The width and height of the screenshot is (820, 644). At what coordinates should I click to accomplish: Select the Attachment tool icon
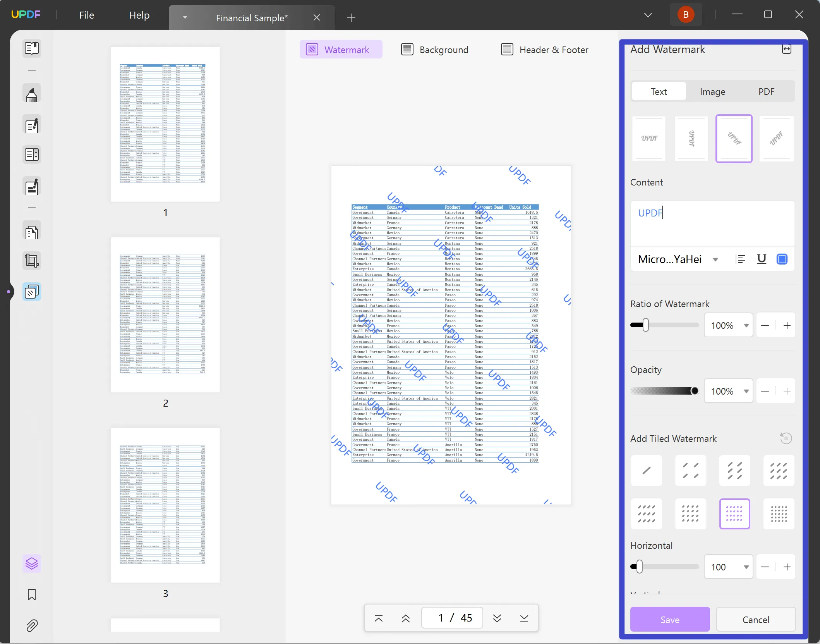click(31, 625)
